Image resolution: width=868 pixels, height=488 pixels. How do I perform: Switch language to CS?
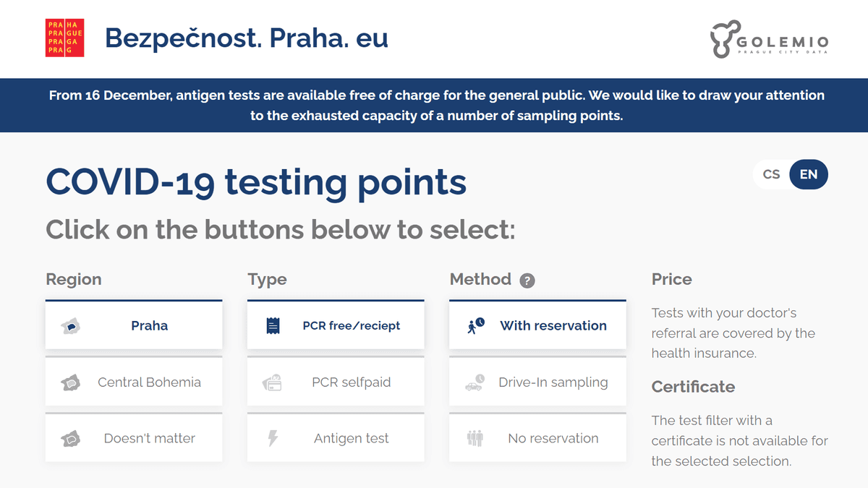(771, 174)
